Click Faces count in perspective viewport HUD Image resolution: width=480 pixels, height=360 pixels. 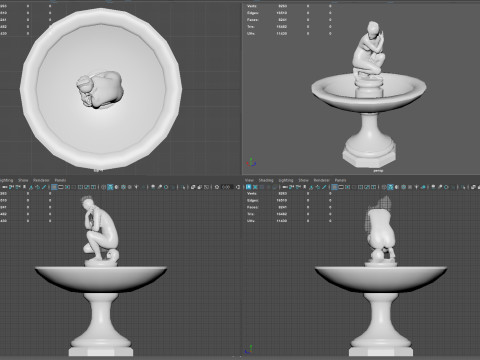click(x=283, y=20)
